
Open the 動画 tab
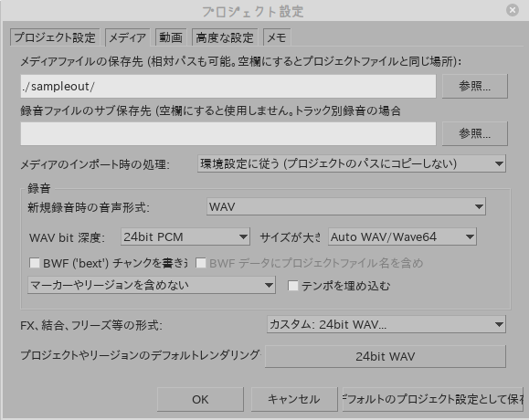coord(171,37)
